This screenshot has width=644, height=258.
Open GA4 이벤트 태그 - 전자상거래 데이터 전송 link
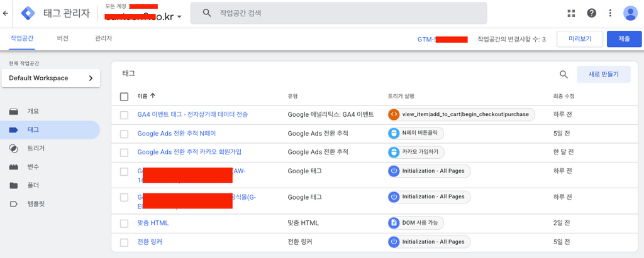192,114
